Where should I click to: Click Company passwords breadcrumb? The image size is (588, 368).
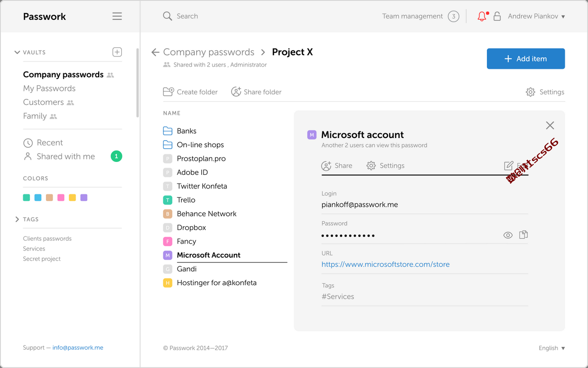(x=209, y=52)
